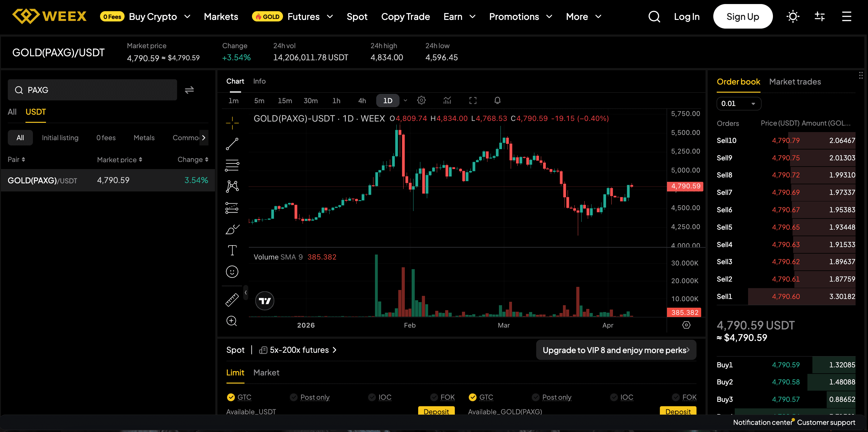Click the Log In link
Viewport: 868px width, 432px height.
[x=687, y=16]
